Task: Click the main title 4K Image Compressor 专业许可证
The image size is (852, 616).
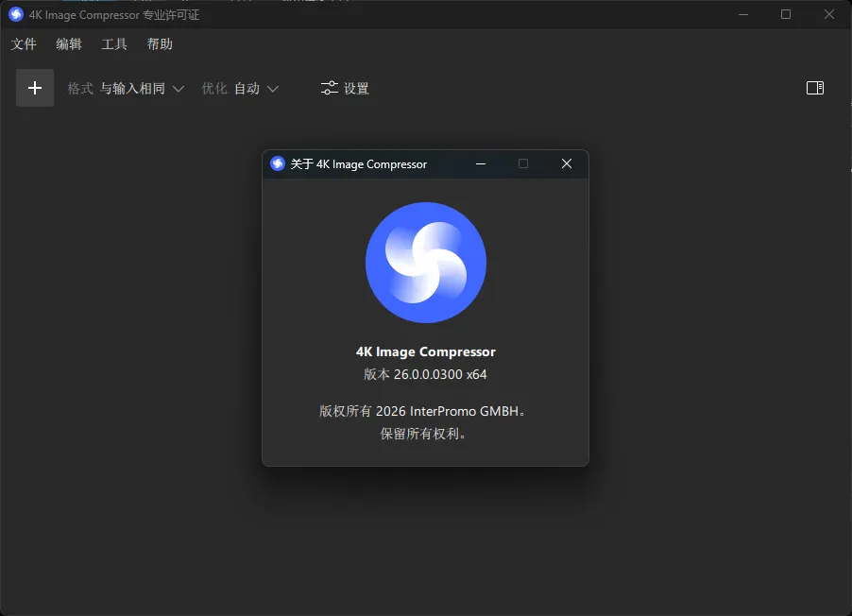Action: click(114, 15)
